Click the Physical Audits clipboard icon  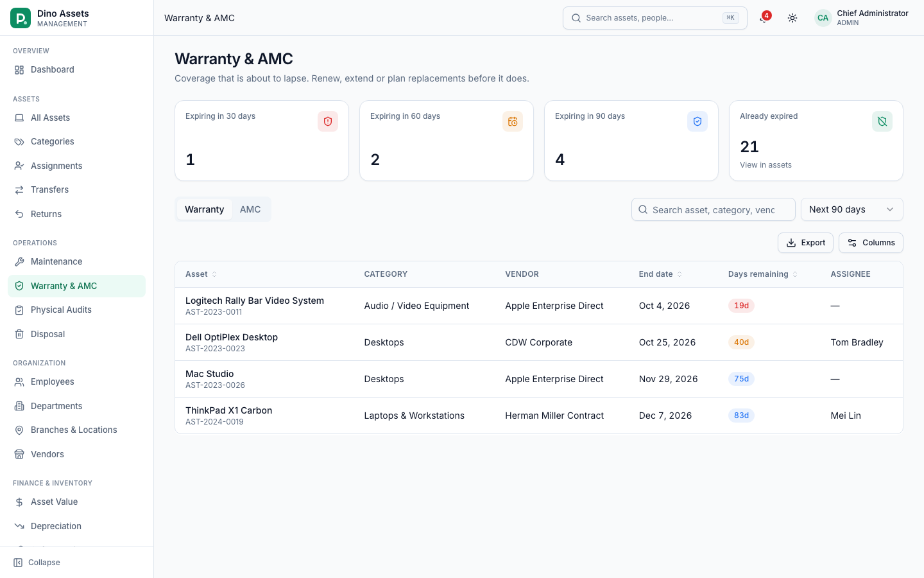tap(19, 310)
